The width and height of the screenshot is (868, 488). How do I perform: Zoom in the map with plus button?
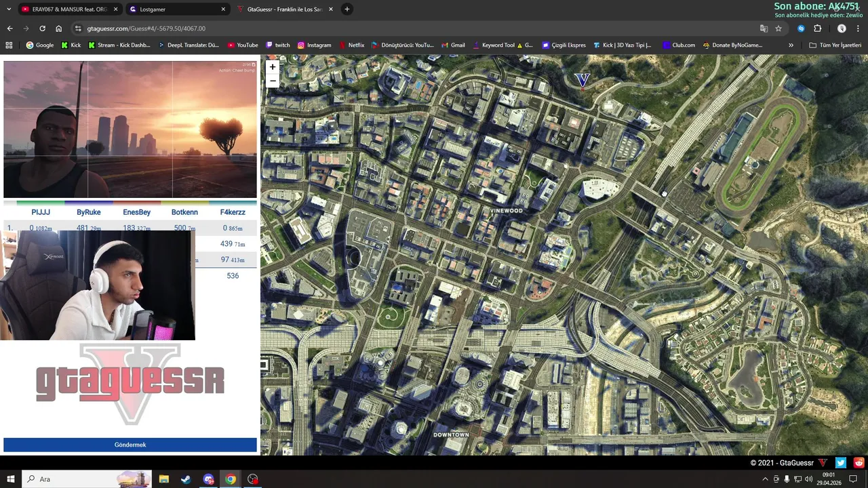272,67
